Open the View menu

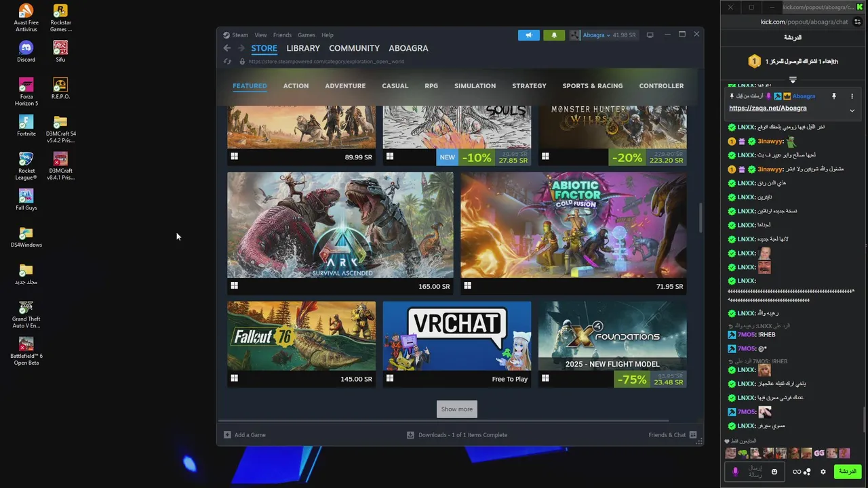260,35
